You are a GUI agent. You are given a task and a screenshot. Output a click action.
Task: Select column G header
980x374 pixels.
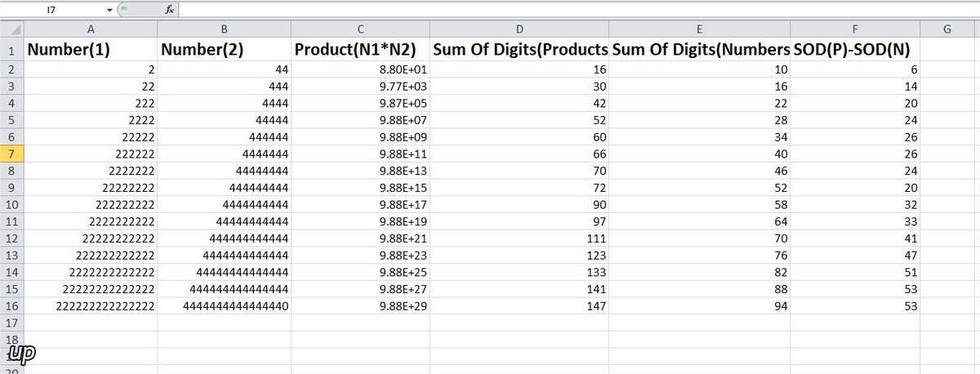[x=947, y=29]
